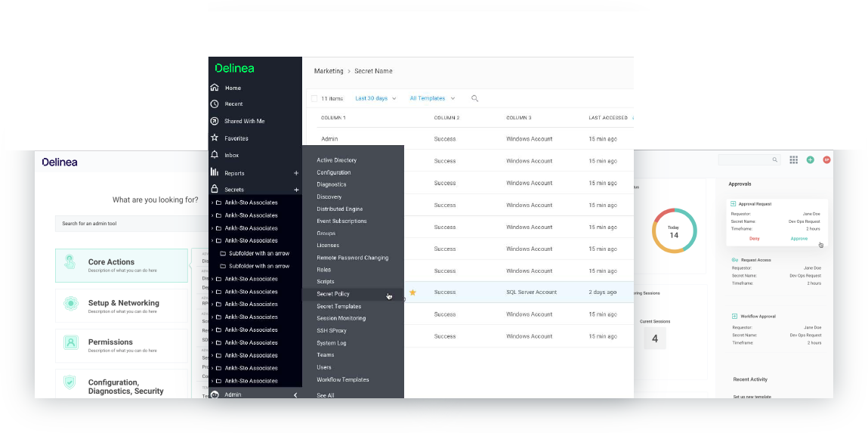Sort by the LAST ACCESSED column header
868x433 pixels.
click(x=608, y=118)
